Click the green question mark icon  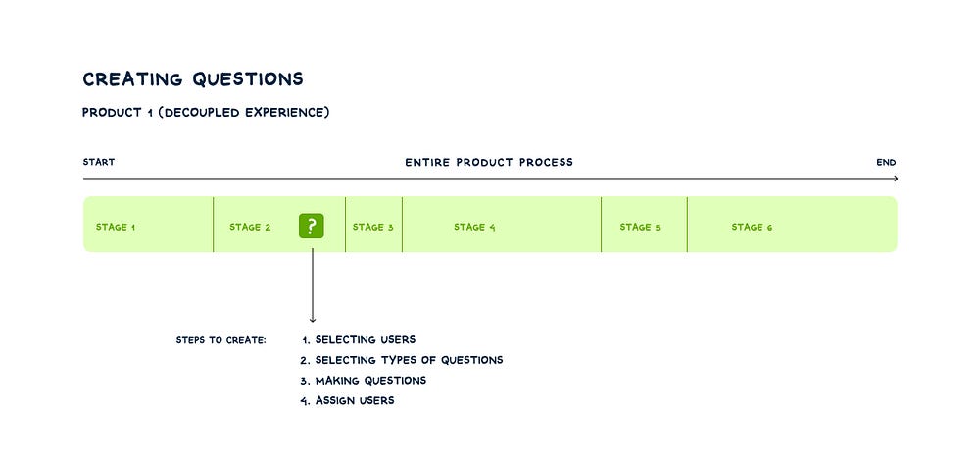[x=311, y=227]
